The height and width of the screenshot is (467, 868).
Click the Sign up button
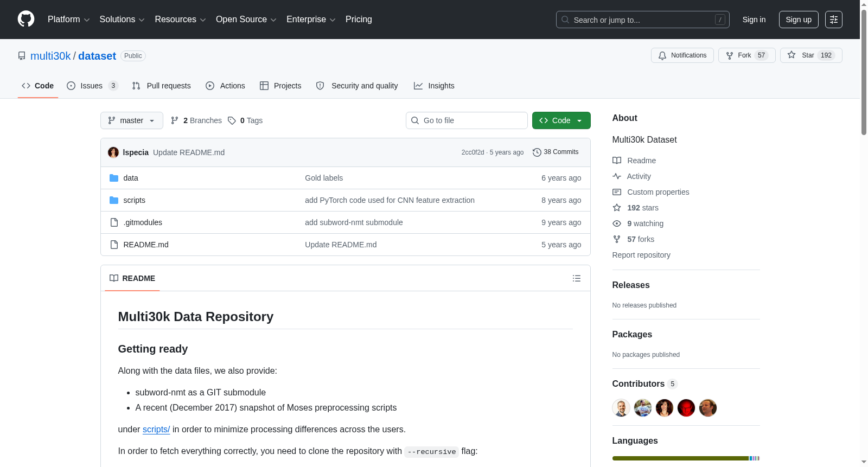click(799, 20)
